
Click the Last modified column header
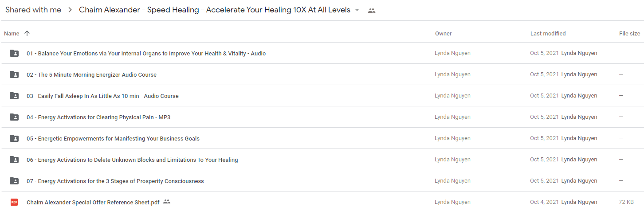point(548,34)
